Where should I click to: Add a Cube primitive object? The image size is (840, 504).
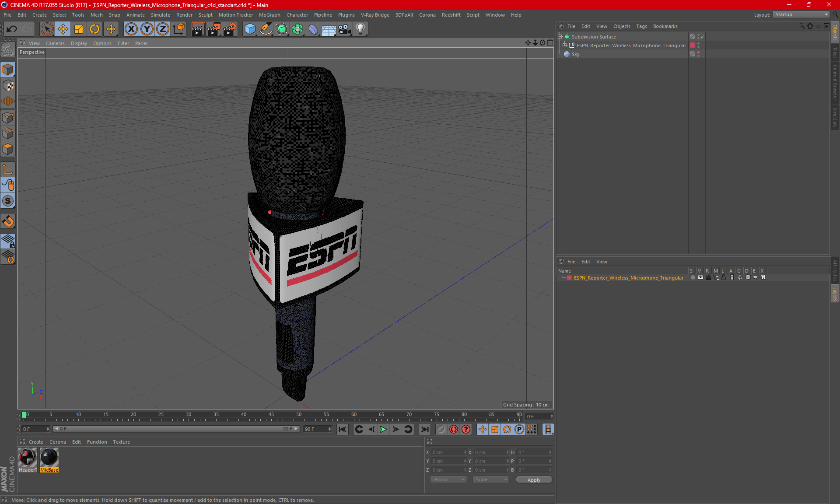pos(250,29)
